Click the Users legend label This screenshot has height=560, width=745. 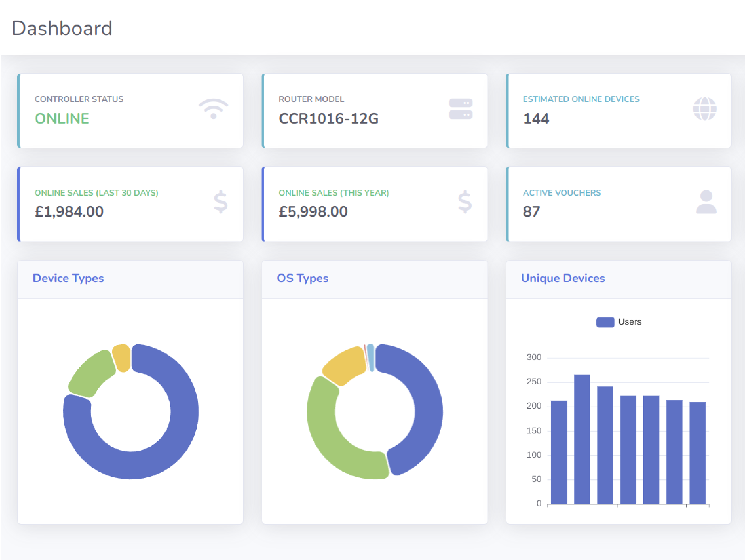[x=630, y=322]
